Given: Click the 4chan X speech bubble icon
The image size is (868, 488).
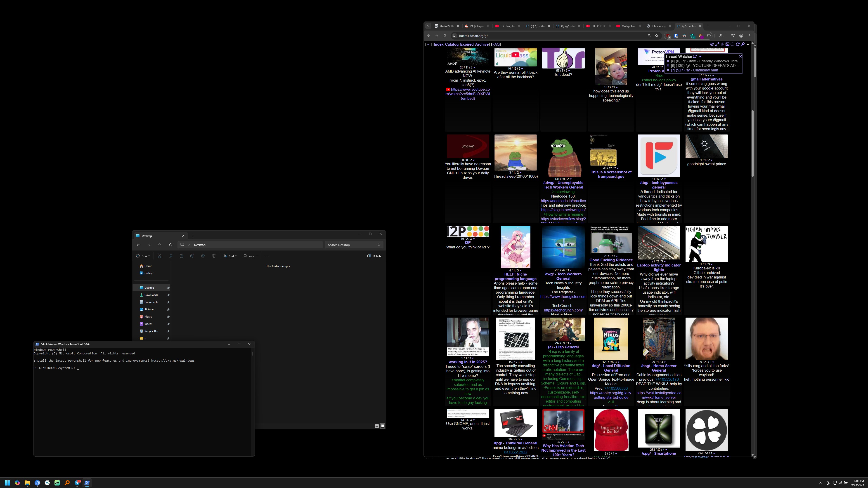Looking at the screenshot, I should click(733, 44).
